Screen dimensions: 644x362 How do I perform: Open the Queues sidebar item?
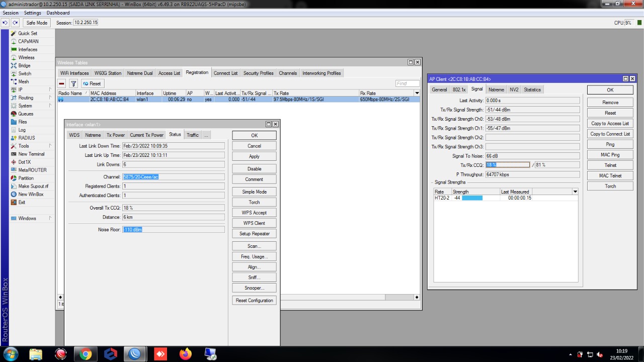click(26, 114)
